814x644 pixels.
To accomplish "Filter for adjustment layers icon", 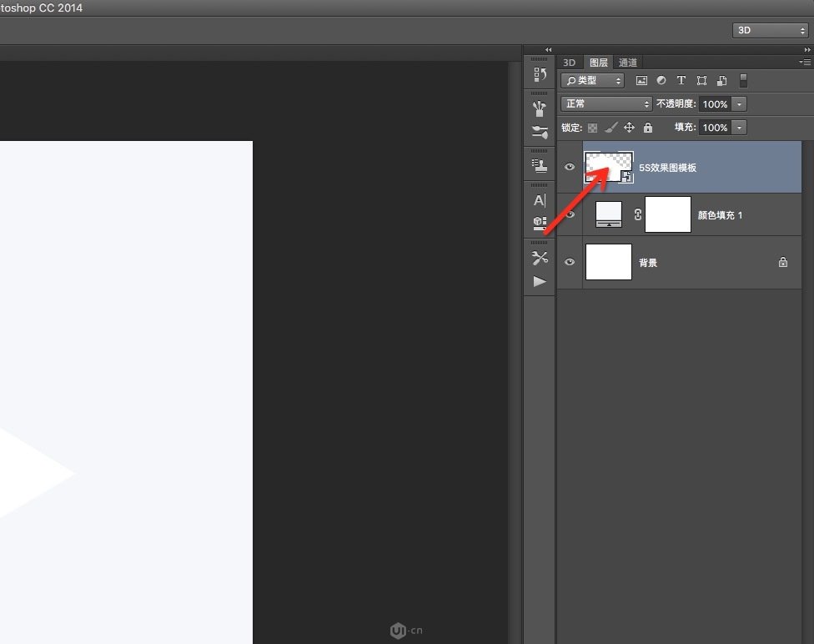I will pyautogui.click(x=661, y=80).
